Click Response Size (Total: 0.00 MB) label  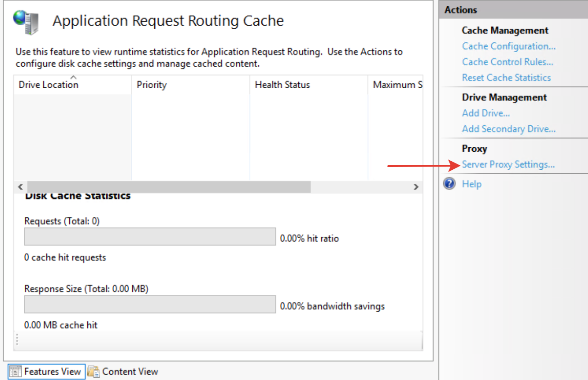pos(86,289)
